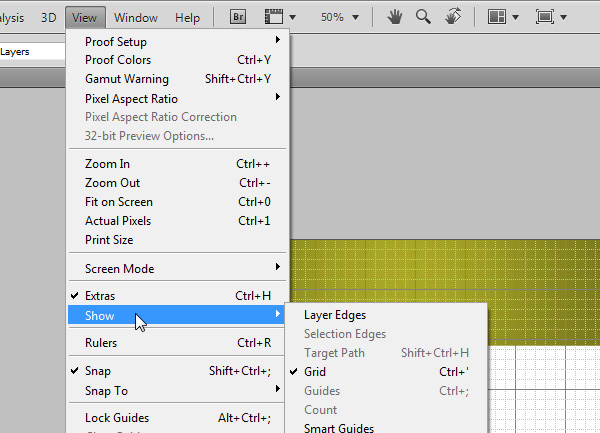Screen dimensions: 600x433
Task: Choose Zoom In
Action: point(178,164)
